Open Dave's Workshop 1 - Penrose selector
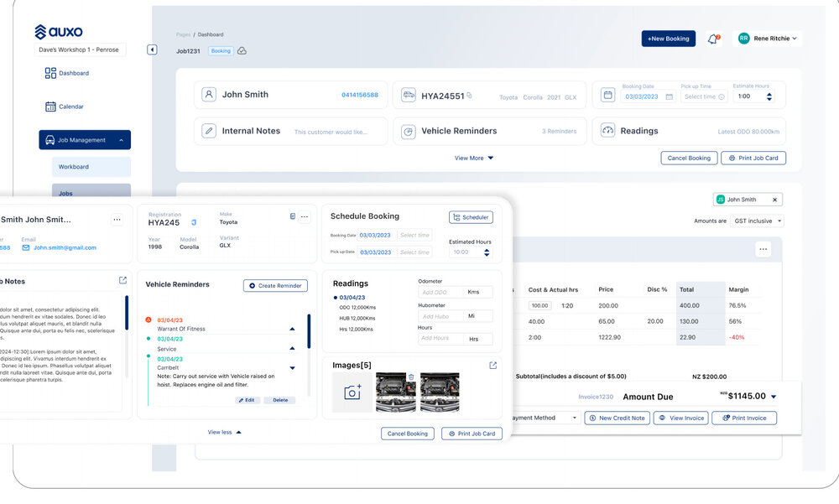839x504 pixels. (79, 49)
